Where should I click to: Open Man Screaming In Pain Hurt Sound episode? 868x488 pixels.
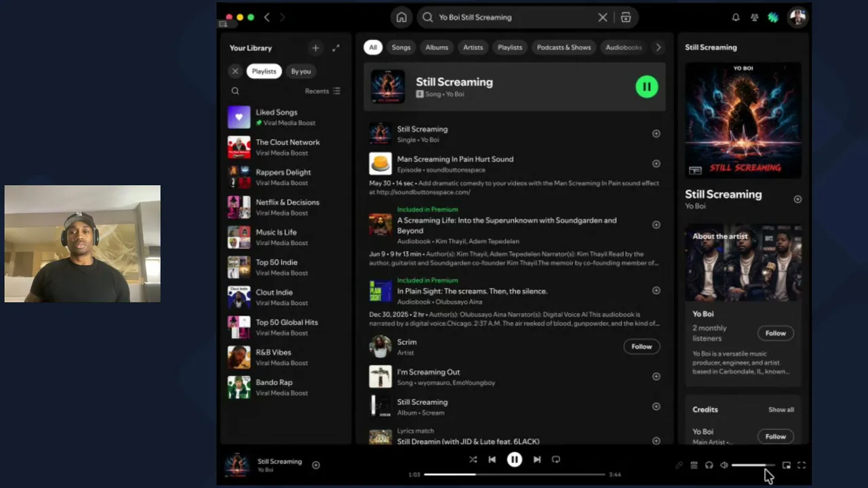tap(455, 159)
